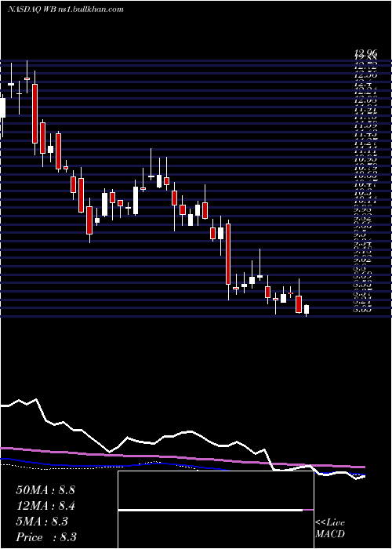Click the '5MA : 8.3' label
The height and width of the screenshot is (549, 392).
(42, 522)
